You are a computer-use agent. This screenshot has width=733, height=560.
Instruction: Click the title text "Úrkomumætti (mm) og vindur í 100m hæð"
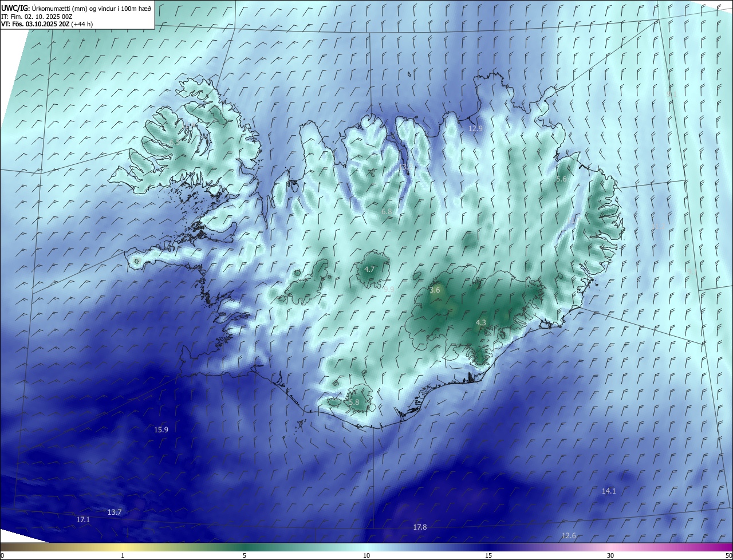(91, 8)
